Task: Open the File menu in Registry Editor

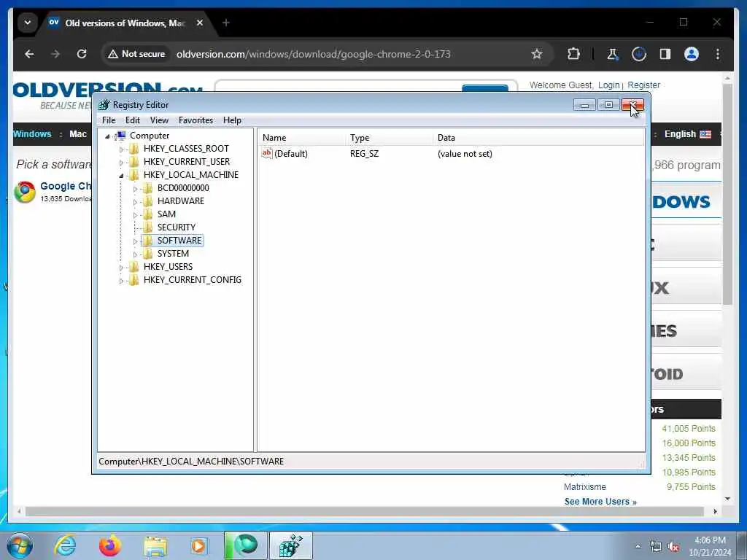Action: point(109,120)
